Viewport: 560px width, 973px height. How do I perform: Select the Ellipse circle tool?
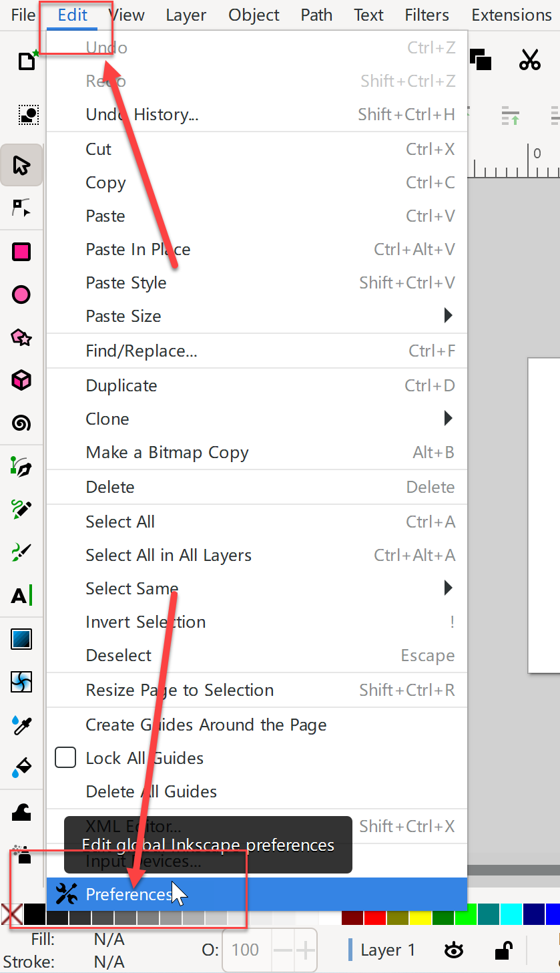point(21,295)
